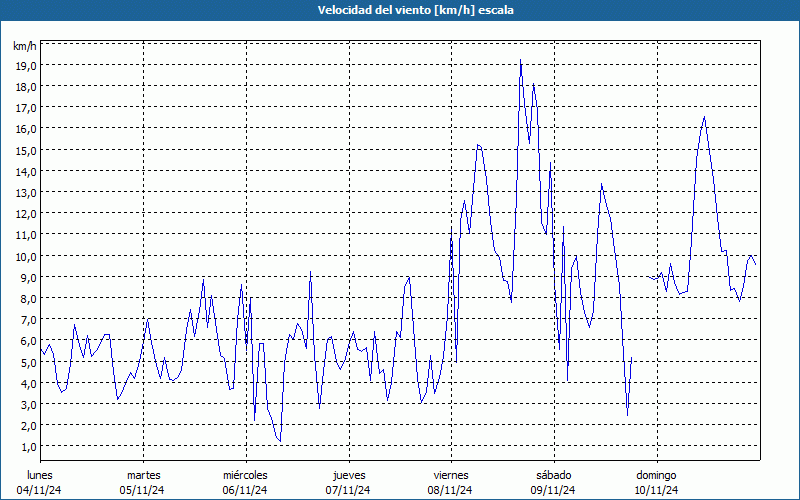Click the 'lunes' day label

tap(40, 475)
